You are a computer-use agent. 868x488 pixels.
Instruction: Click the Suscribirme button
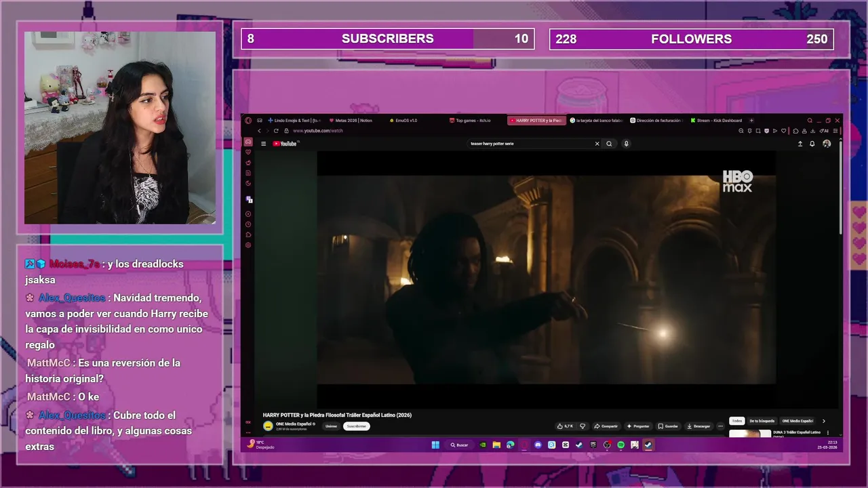[x=357, y=426]
